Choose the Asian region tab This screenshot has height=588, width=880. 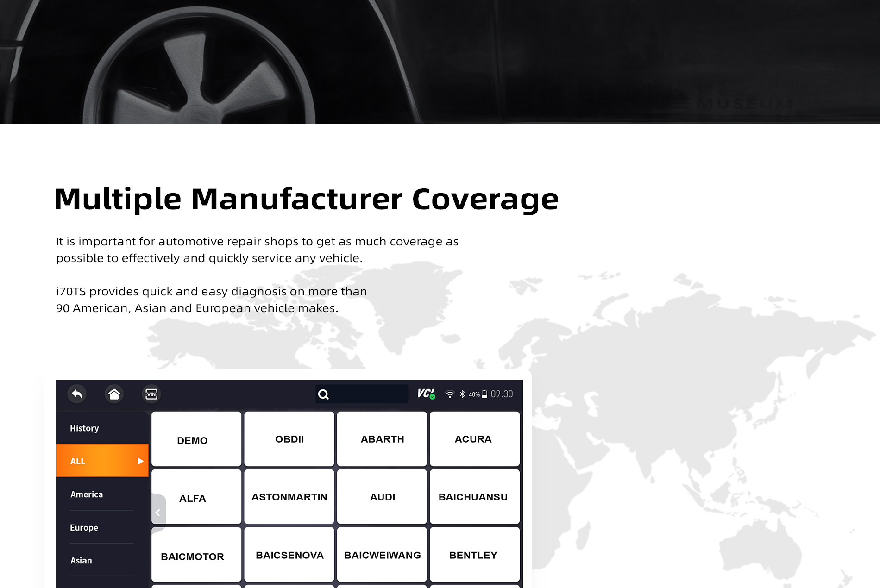(x=81, y=561)
